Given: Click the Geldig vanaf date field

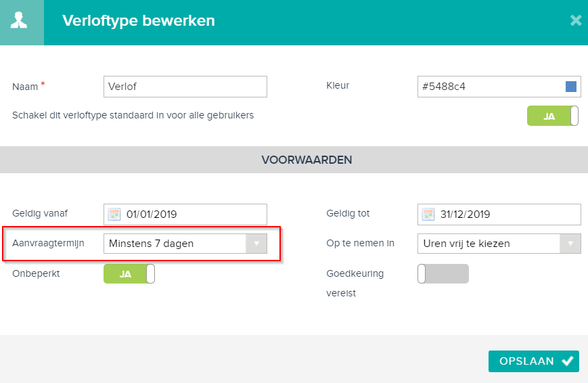Looking at the screenshot, I should click(x=185, y=215).
